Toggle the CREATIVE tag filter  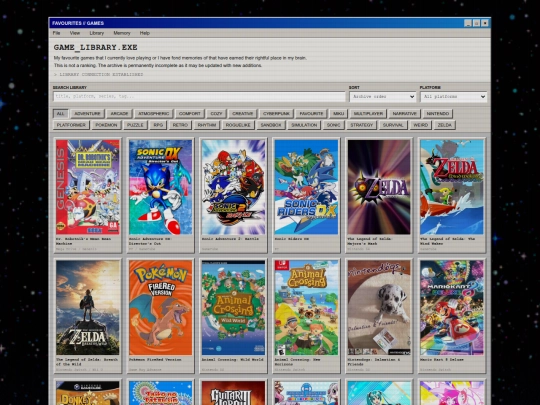(242, 114)
